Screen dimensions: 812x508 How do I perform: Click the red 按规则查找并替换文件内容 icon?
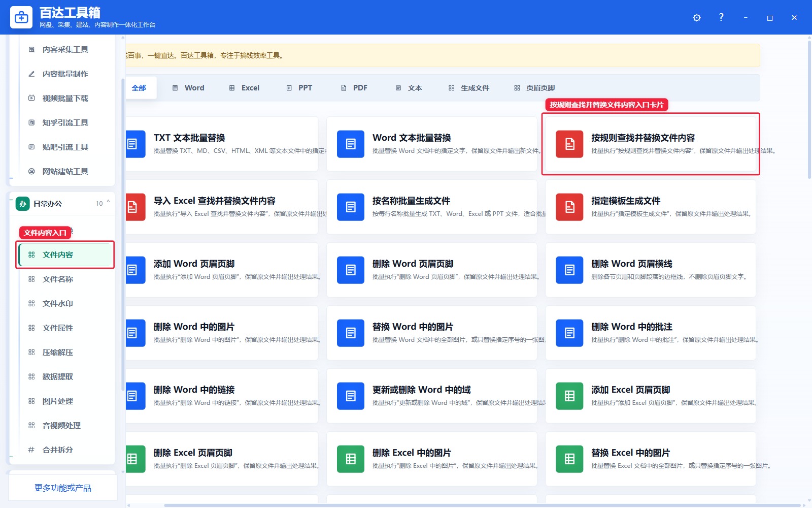(569, 144)
